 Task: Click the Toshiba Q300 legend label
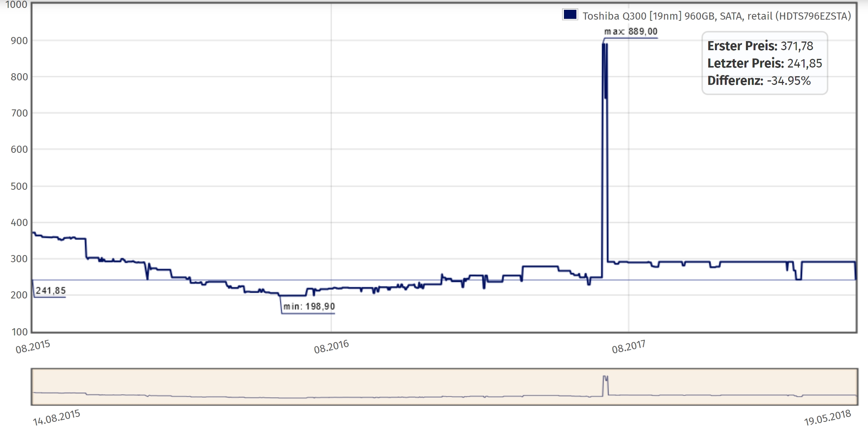click(x=716, y=16)
